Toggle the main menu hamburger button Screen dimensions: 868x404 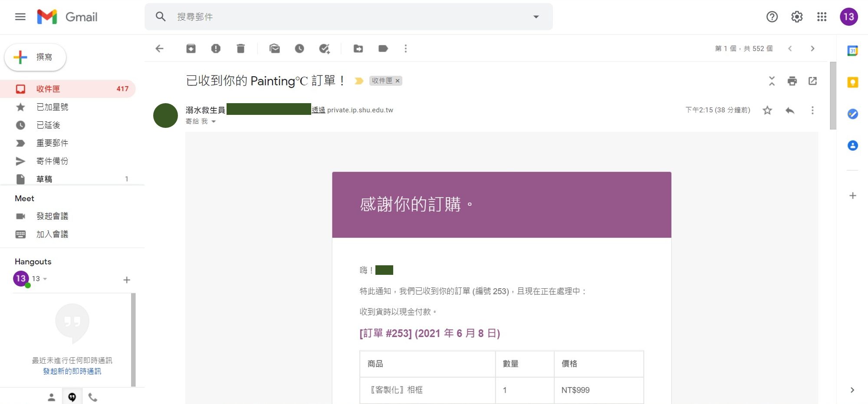pyautogui.click(x=20, y=17)
